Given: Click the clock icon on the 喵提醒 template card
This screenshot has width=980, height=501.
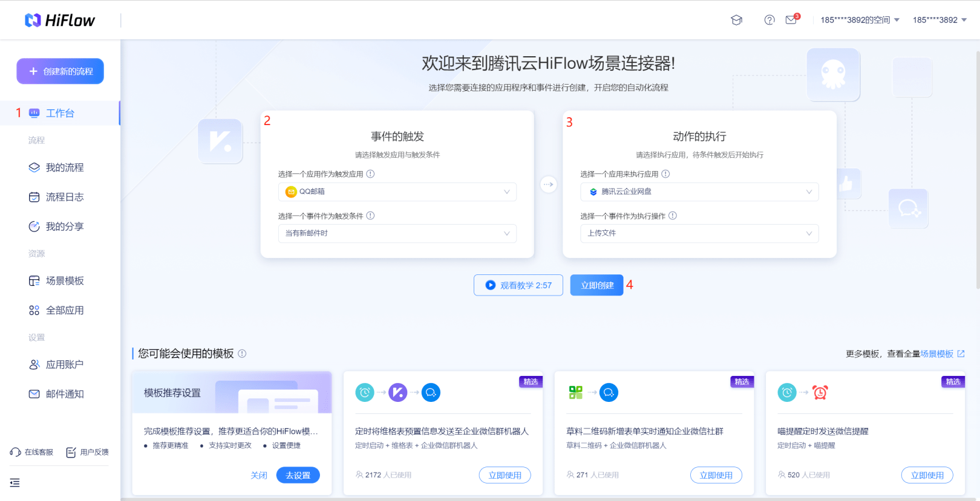Looking at the screenshot, I should (x=787, y=393).
